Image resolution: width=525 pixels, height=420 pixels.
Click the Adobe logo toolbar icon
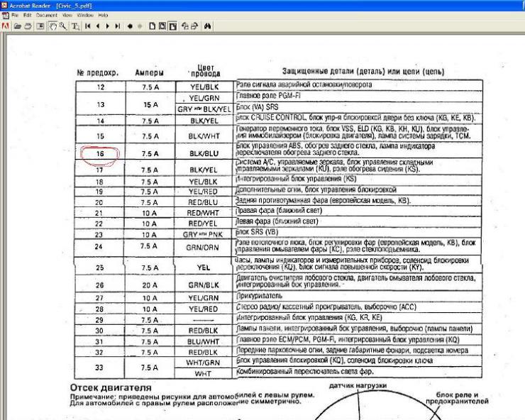[6, 26]
